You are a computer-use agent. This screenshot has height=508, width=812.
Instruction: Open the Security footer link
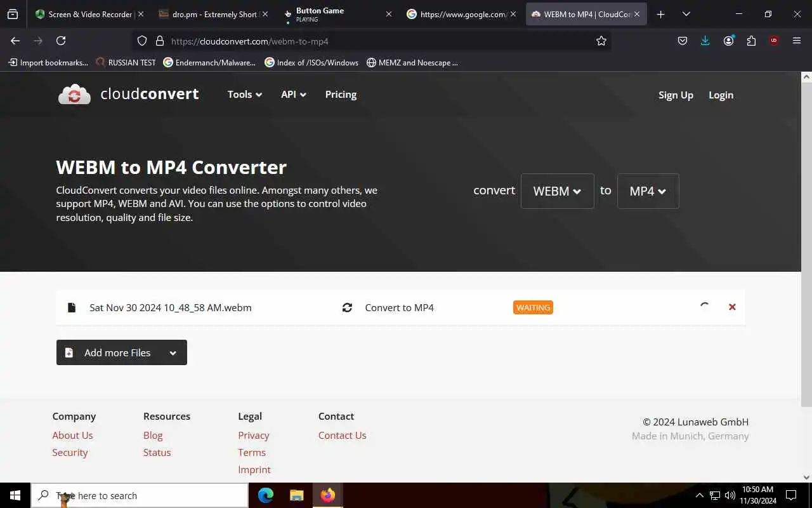70,452
